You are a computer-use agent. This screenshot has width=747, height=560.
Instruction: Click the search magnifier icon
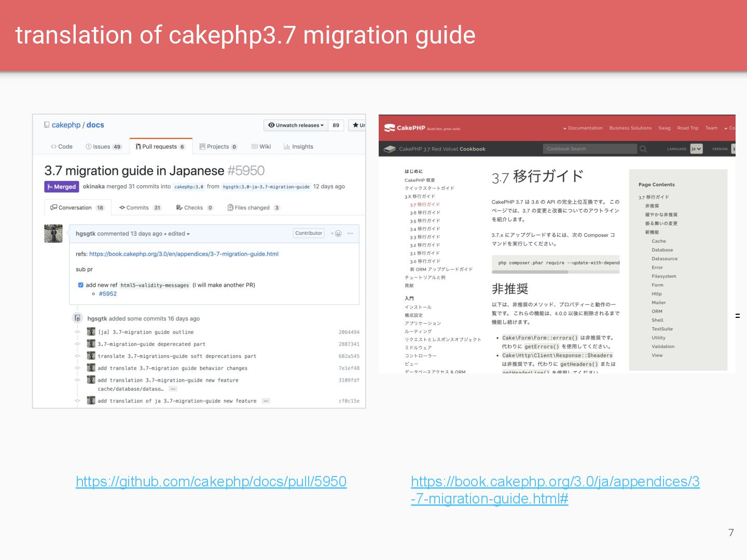(x=643, y=149)
